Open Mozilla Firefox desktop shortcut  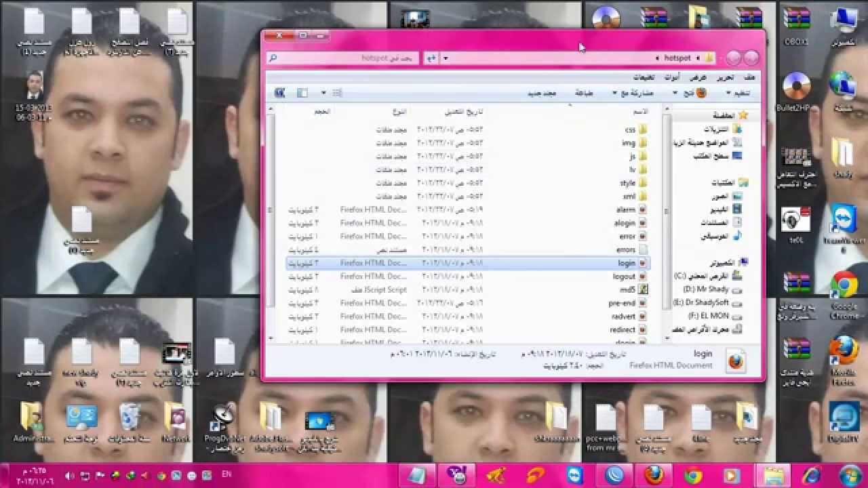(x=844, y=361)
